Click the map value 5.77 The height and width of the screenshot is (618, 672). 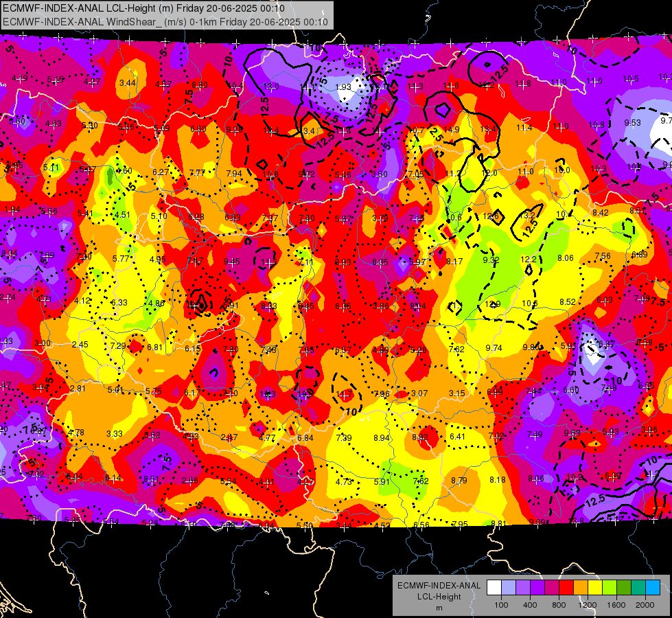pos(121,259)
